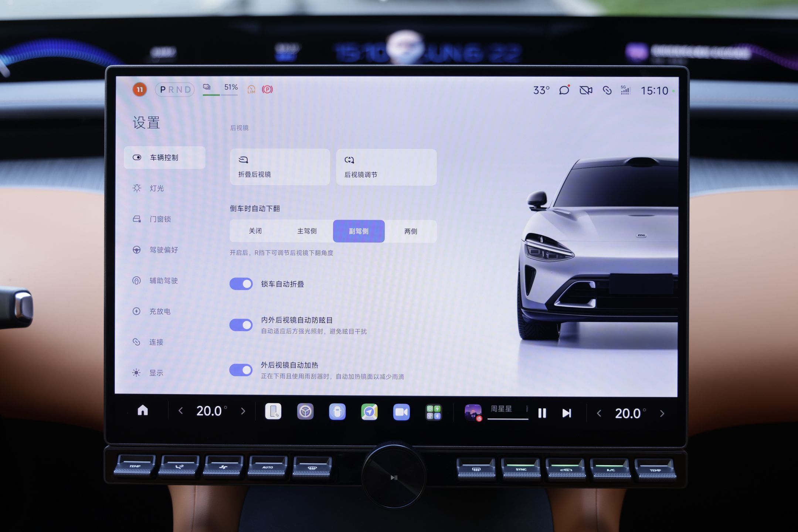Screen dimensions: 798x532
Task: Open the green quick controls grid app
Action: pyautogui.click(x=433, y=413)
